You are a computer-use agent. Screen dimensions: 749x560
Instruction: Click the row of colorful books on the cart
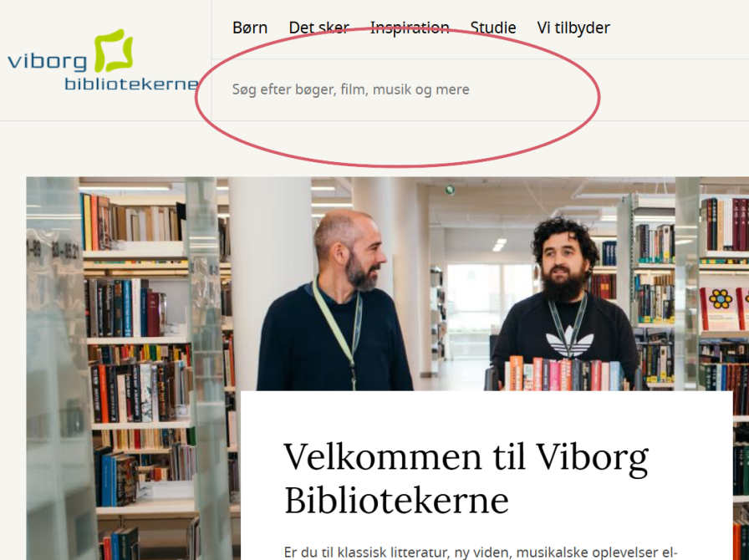point(563,374)
